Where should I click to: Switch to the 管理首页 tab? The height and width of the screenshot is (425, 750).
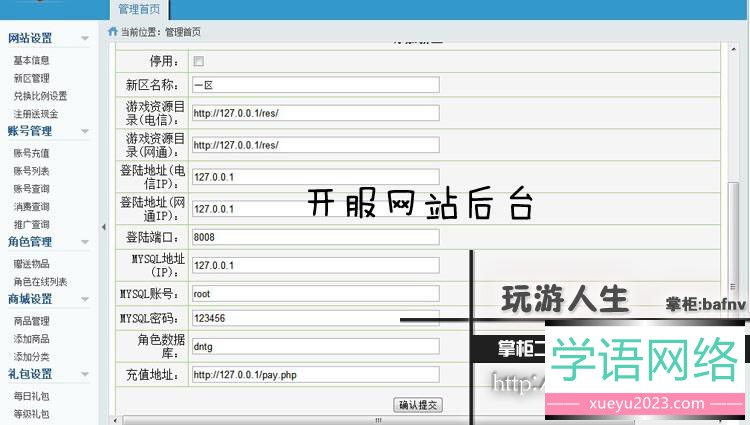137,10
